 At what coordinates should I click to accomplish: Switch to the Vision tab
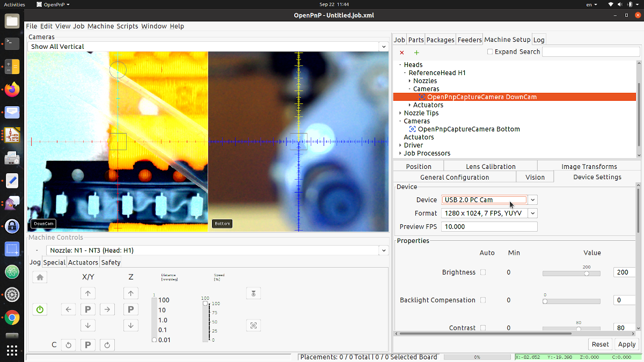click(x=535, y=176)
